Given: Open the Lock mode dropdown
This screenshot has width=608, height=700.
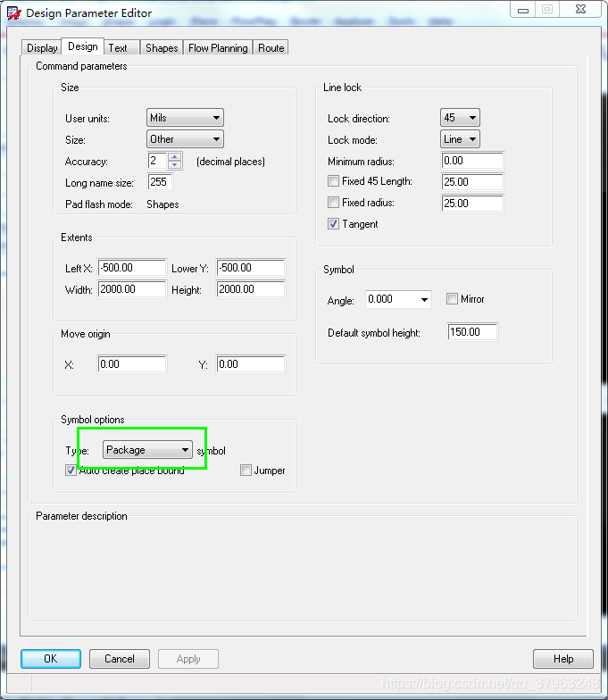Looking at the screenshot, I should (460, 139).
